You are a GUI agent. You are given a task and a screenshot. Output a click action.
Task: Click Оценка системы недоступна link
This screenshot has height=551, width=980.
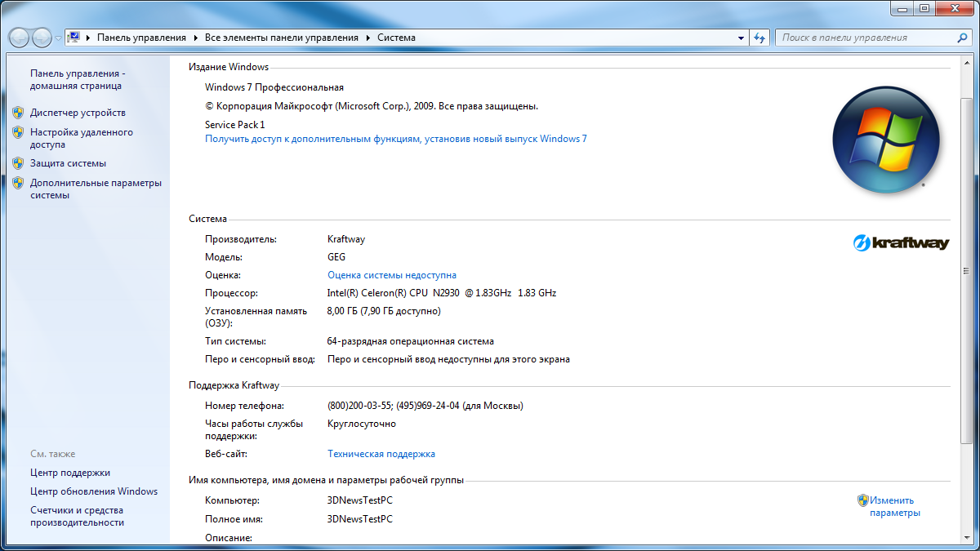[x=392, y=275]
